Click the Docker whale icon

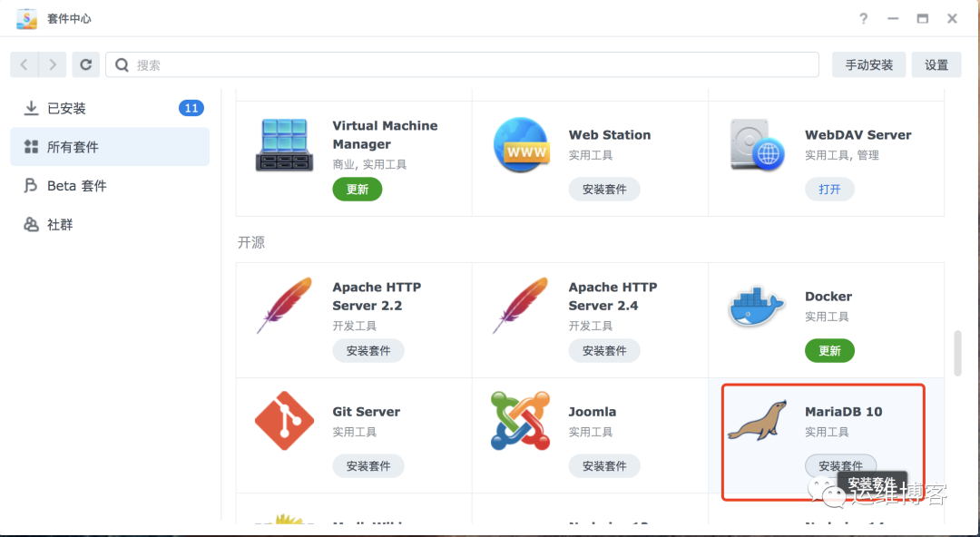[757, 307]
